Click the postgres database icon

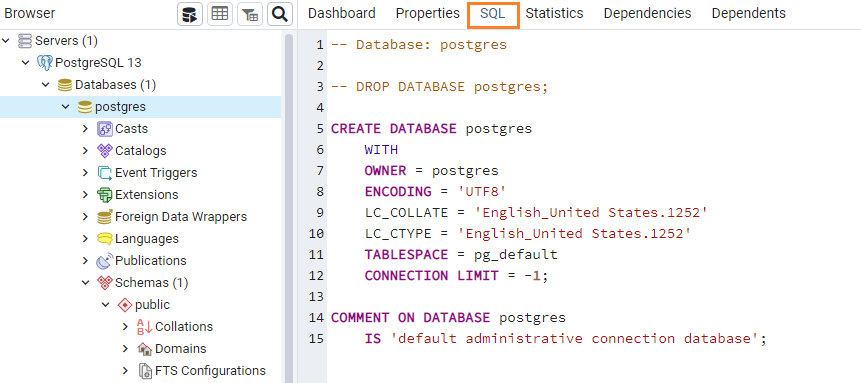point(85,107)
